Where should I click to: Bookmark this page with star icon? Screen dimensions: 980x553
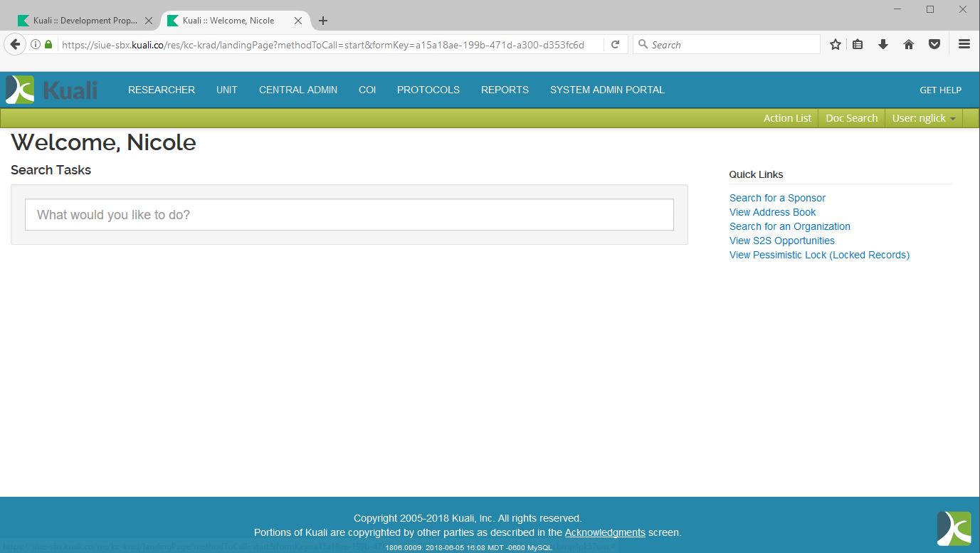836,44
